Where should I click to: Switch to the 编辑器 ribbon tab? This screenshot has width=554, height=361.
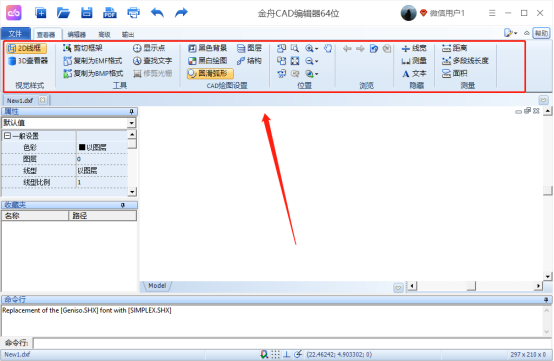77,34
